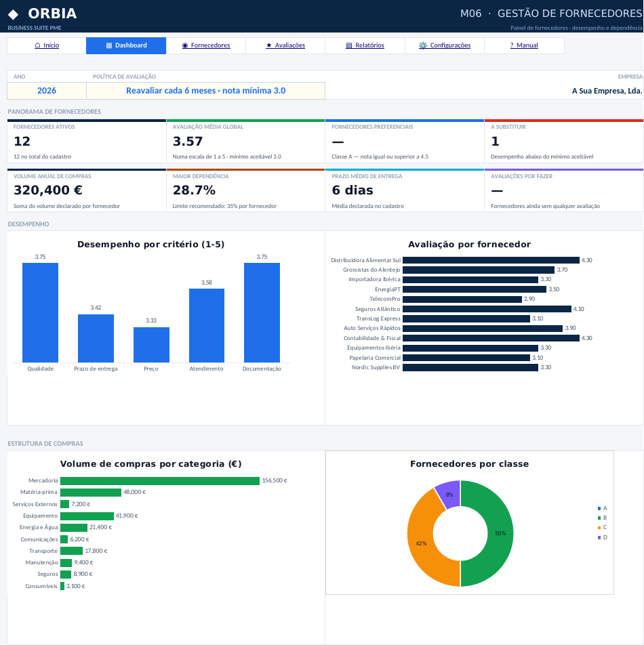The image size is (644, 645).
Task: Click the Mercadoria bar showing '156,500 €'
Action: (160, 481)
